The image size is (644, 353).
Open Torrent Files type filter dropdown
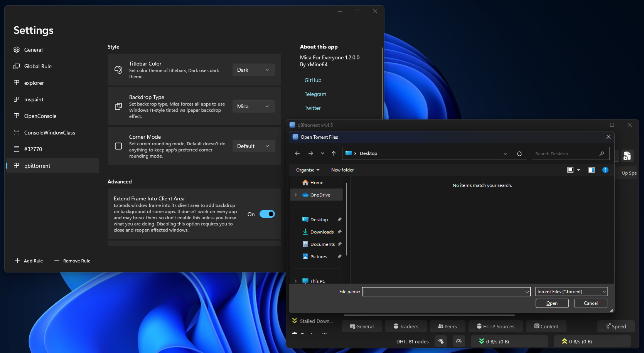571,292
